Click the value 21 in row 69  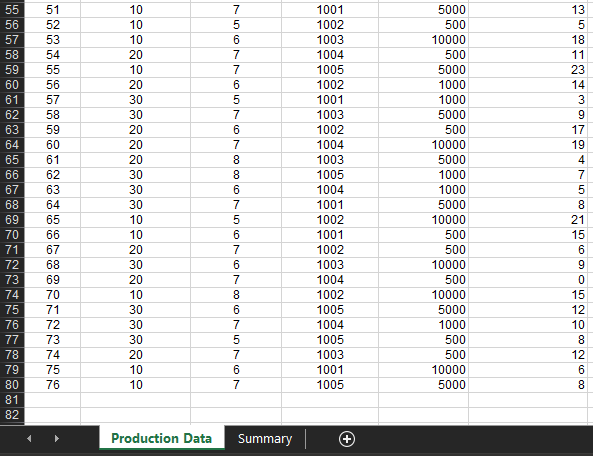tap(528, 220)
